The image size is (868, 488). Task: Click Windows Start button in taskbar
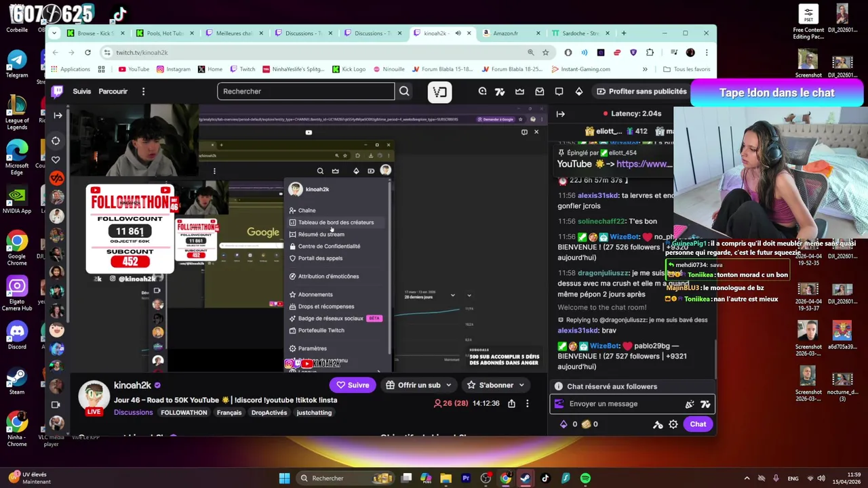[285, 479]
